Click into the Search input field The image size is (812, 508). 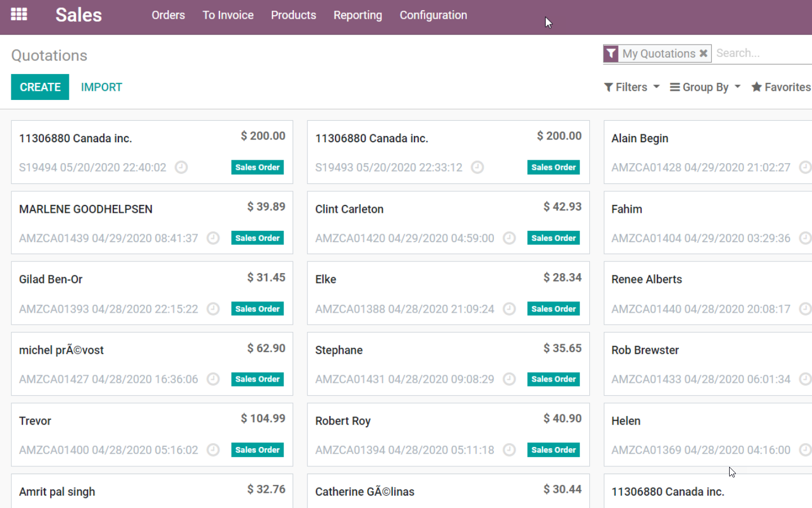click(x=761, y=53)
